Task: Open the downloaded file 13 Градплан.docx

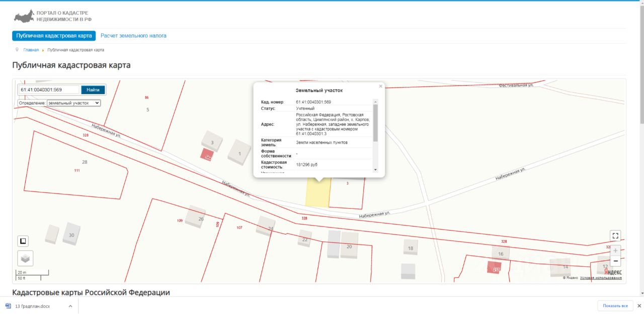Action: tap(33, 306)
